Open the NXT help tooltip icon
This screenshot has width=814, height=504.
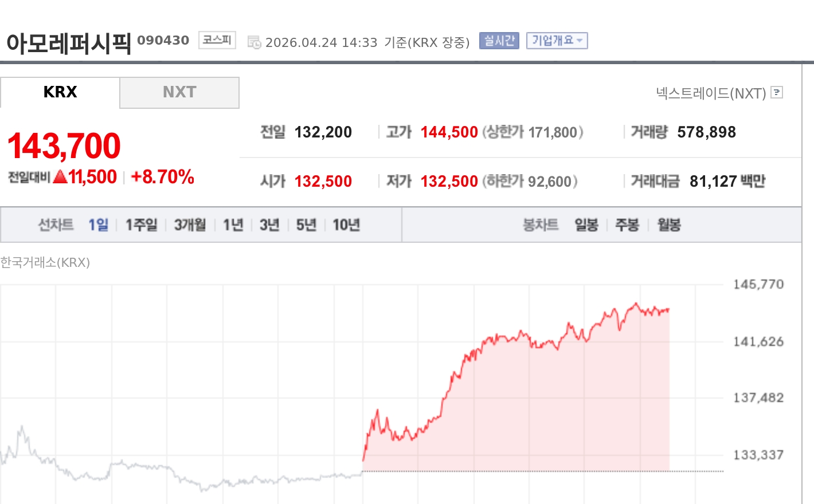pos(777,93)
